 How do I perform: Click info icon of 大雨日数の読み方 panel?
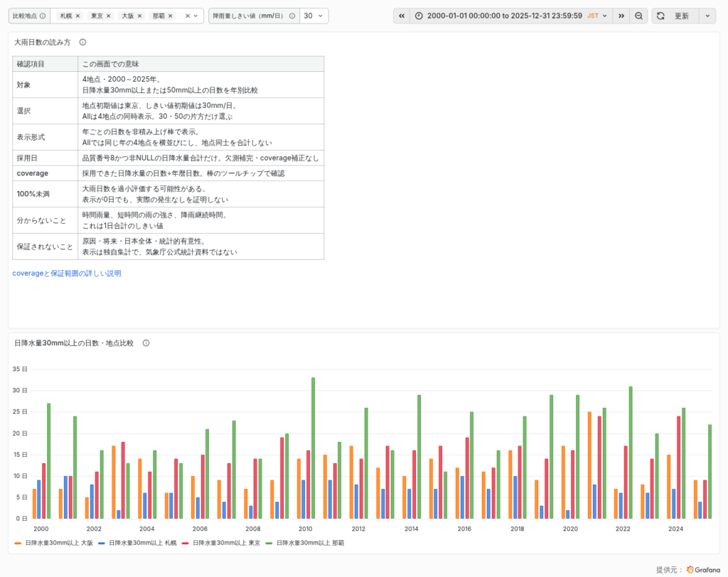pos(82,42)
